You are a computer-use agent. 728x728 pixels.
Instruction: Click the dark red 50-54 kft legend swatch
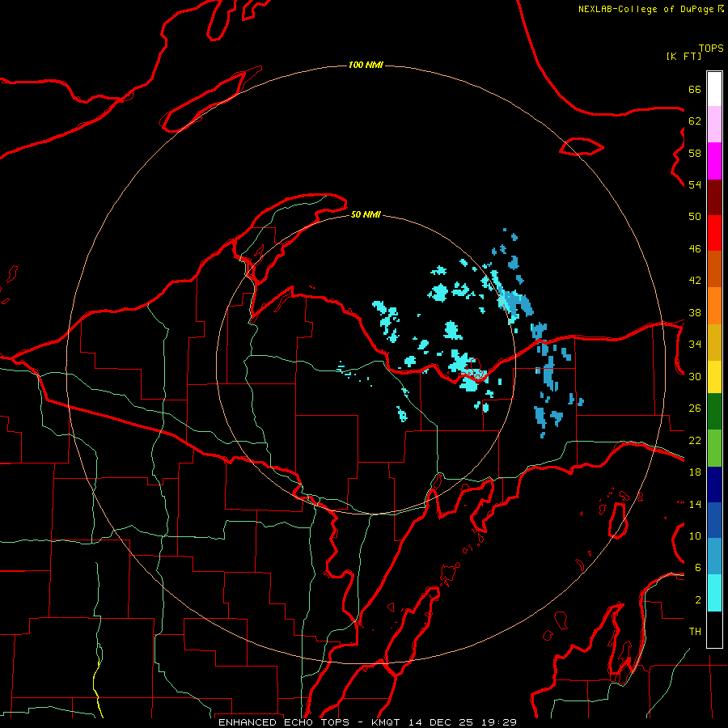(x=714, y=197)
